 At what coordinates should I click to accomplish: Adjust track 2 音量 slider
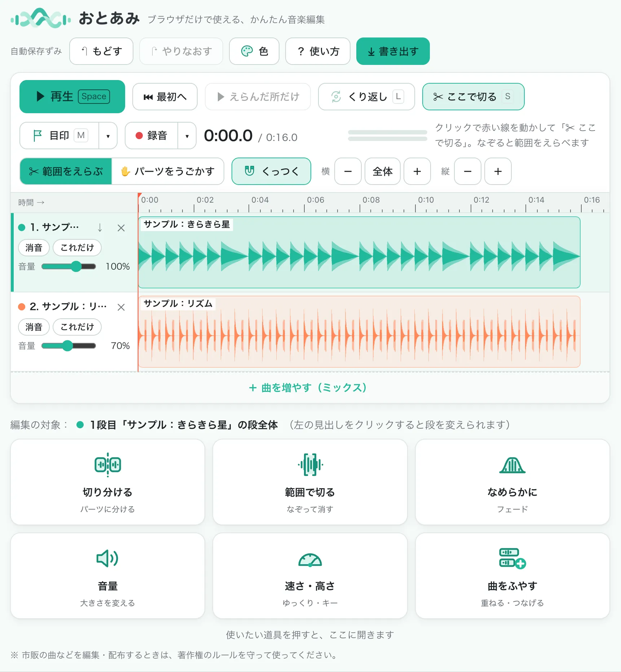69,346
